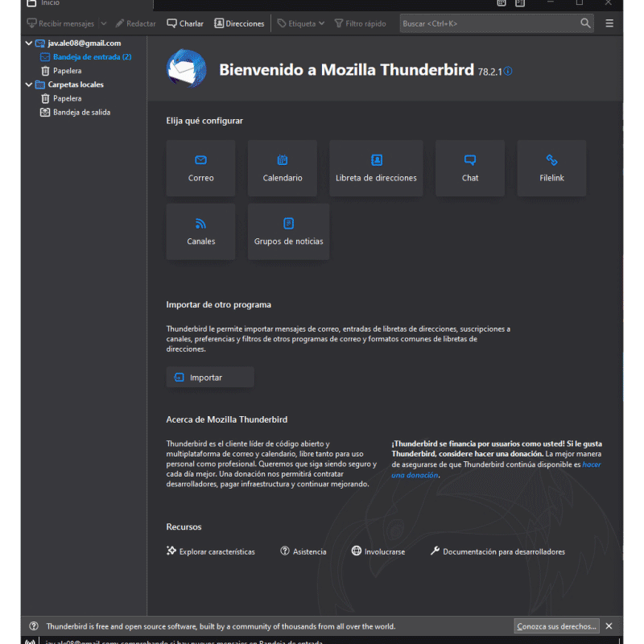
Task: Open the Canales feed tile
Action: [200, 232]
